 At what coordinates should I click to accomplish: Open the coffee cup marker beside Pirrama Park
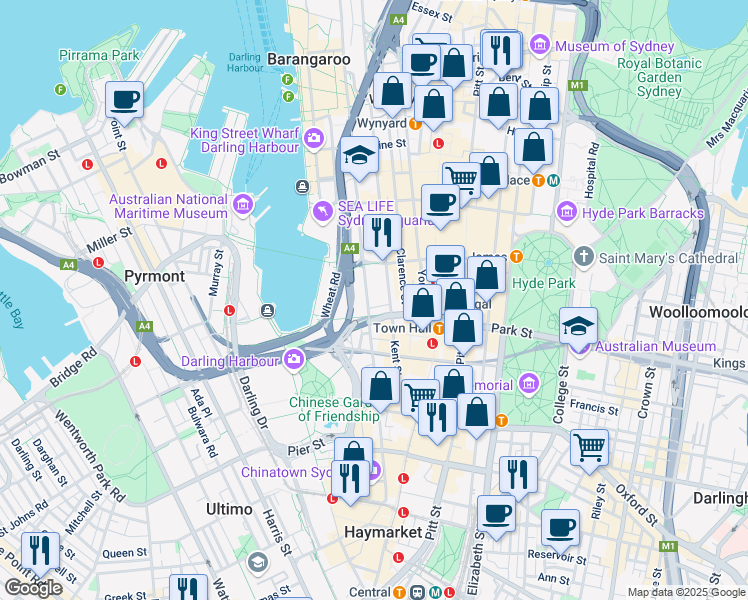pos(124,101)
